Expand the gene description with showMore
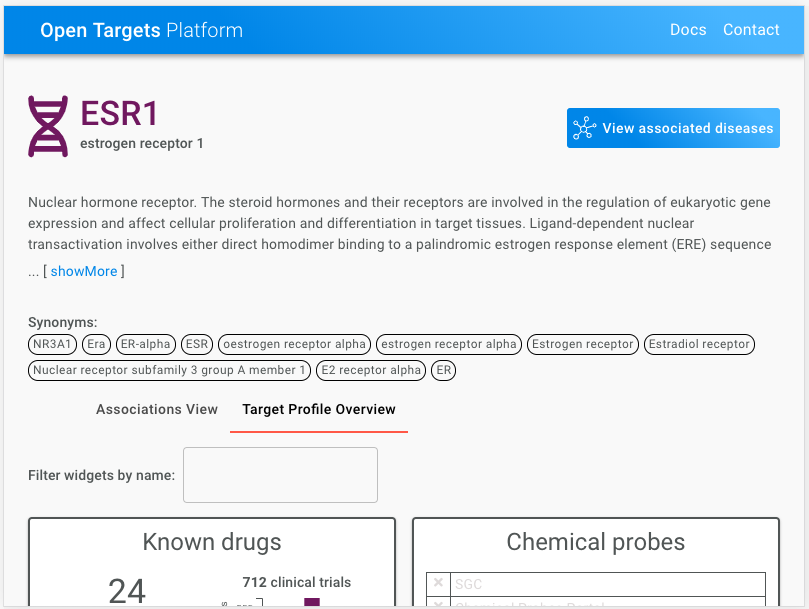The width and height of the screenshot is (809, 609). (x=84, y=270)
